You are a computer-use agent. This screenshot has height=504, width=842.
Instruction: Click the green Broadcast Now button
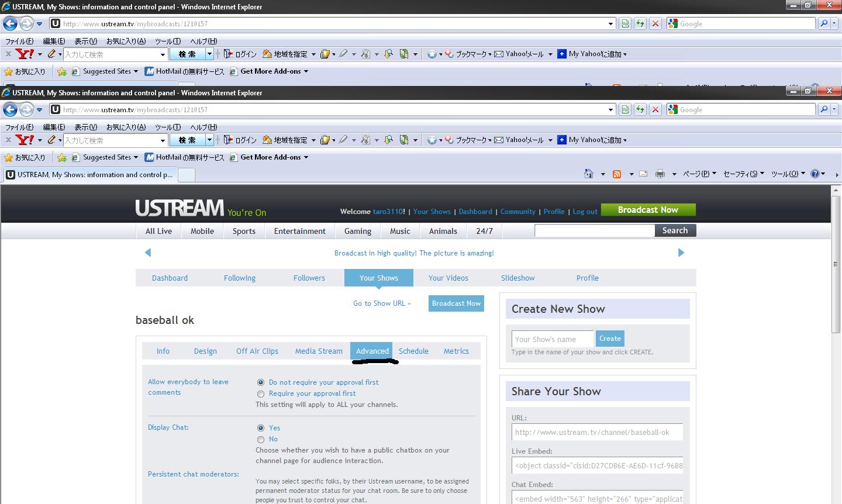coord(648,210)
